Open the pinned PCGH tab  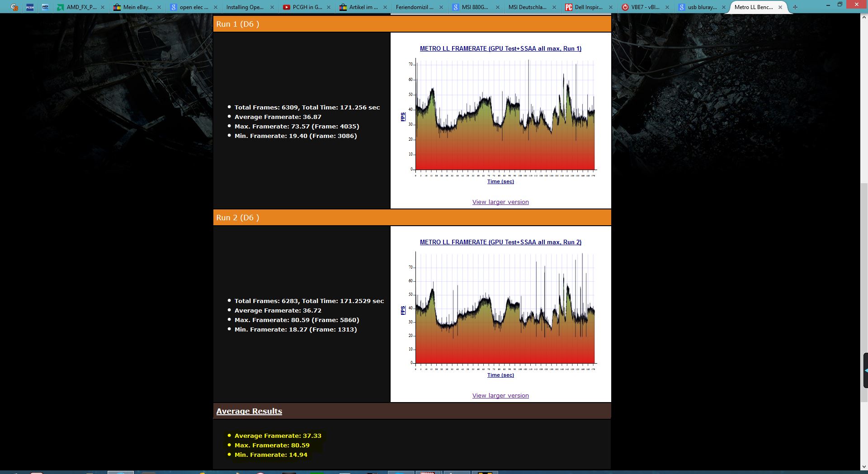pyautogui.click(x=30, y=7)
